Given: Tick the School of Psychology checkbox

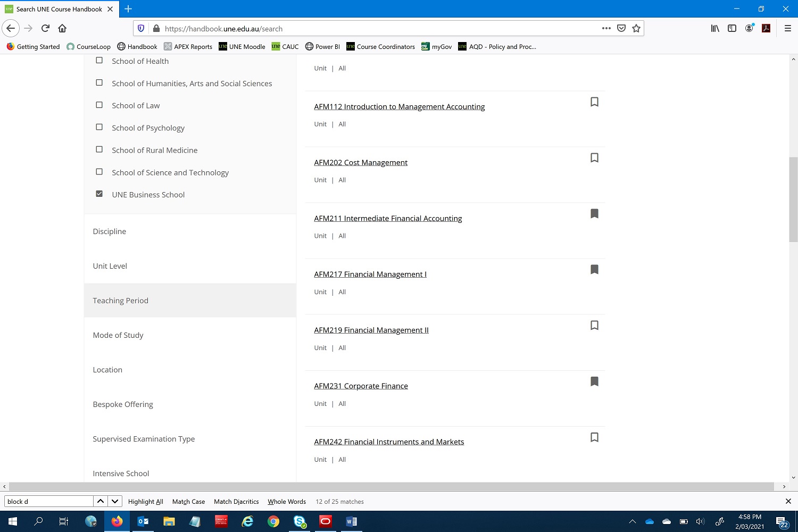Looking at the screenshot, I should point(99,127).
